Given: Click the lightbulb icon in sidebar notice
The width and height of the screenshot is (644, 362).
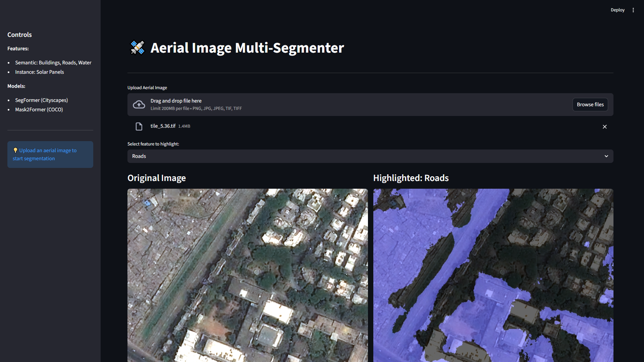Looking at the screenshot, I should (15, 150).
